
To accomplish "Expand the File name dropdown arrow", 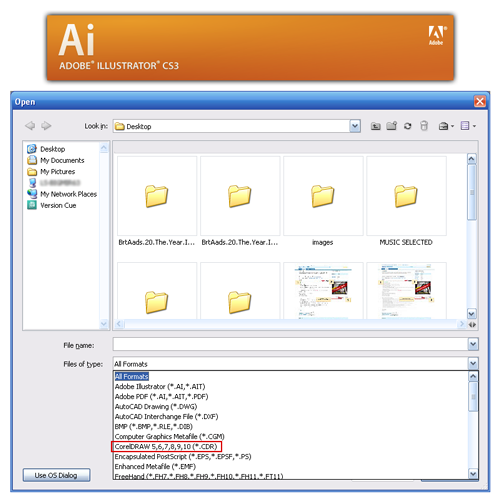I will point(473,344).
